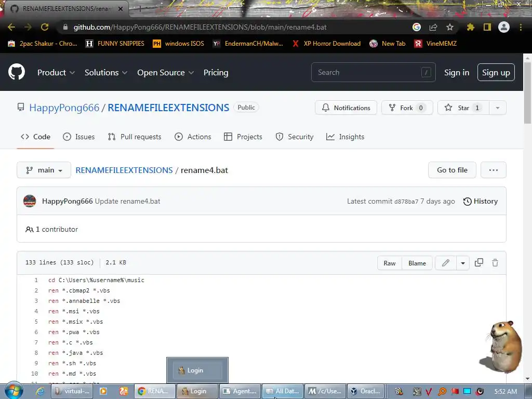The width and height of the screenshot is (532, 399).
Task: Open the Windows Start orb
Action: click(x=14, y=391)
